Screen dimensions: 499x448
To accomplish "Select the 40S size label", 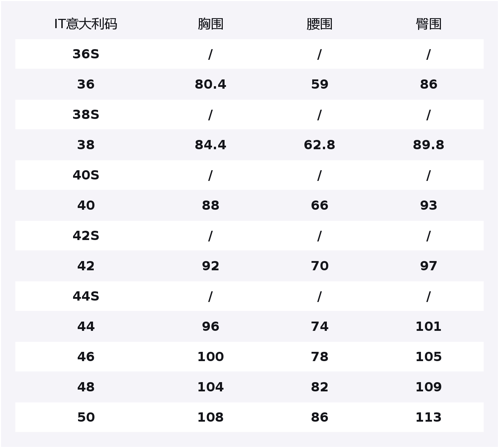I will pyautogui.click(x=86, y=175).
